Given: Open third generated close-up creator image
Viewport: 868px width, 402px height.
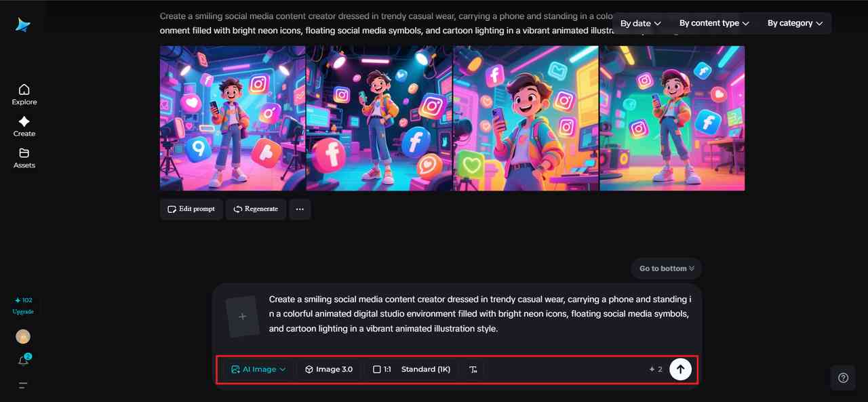Looking at the screenshot, I should (526, 118).
